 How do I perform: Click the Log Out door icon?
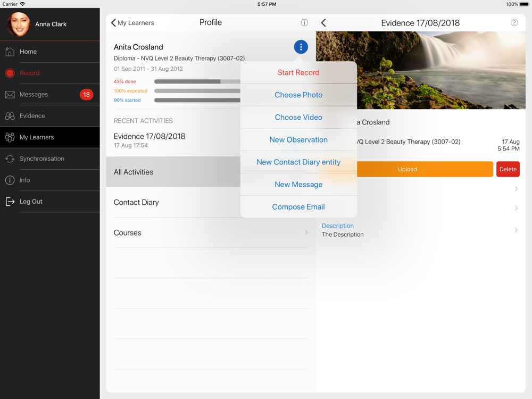pos(10,202)
